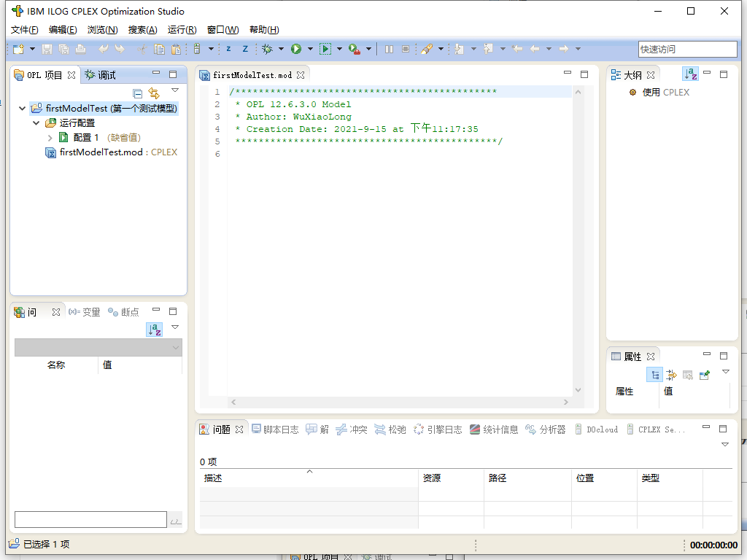Click the Save icon in the toolbar
Image resolution: width=747 pixels, height=560 pixels.
pyautogui.click(x=47, y=49)
